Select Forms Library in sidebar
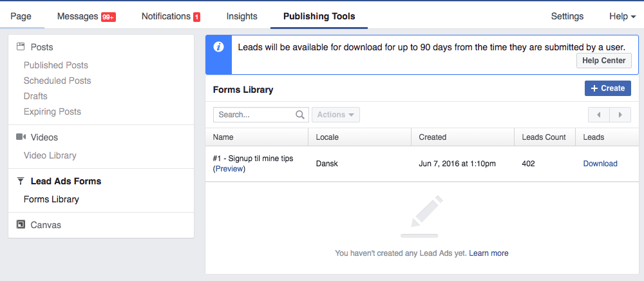This screenshot has height=281, width=644. point(52,199)
